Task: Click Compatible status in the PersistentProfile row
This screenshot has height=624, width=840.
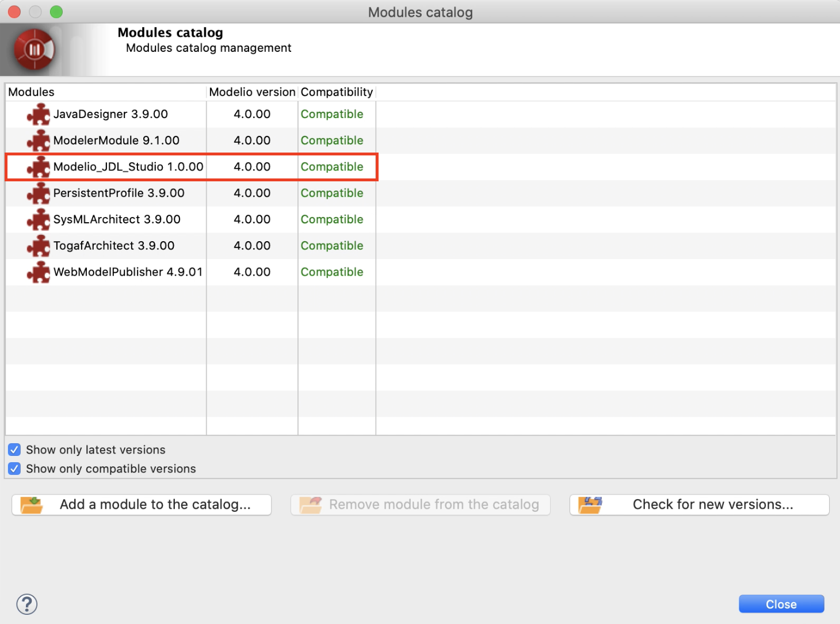Action: (x=332, y=193)
